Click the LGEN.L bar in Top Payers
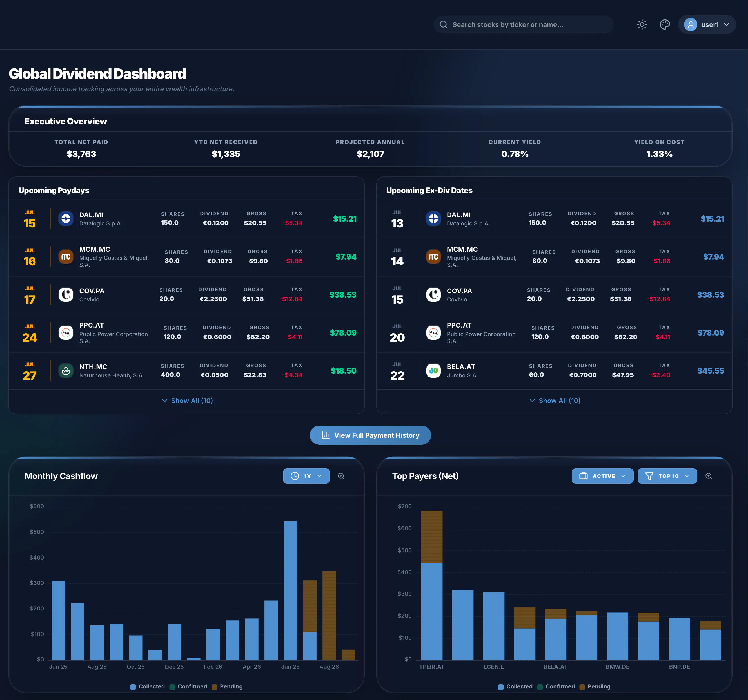 click(494, 626)
